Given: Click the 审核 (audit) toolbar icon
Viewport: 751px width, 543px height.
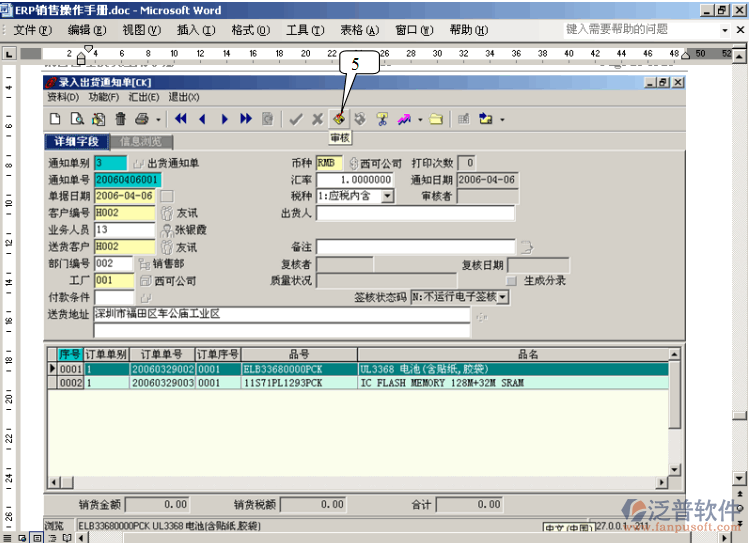Looking at the screenshot, I should tap(341, 119).
